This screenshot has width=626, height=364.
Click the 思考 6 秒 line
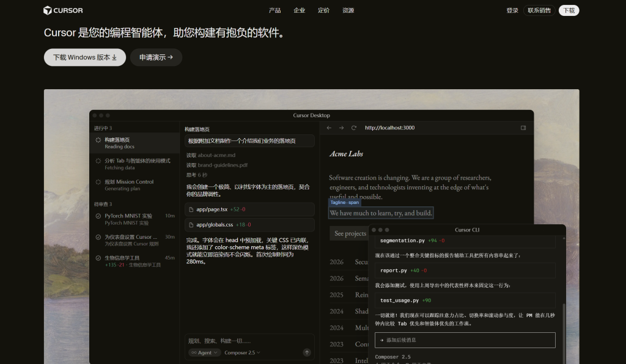point(196,175)
